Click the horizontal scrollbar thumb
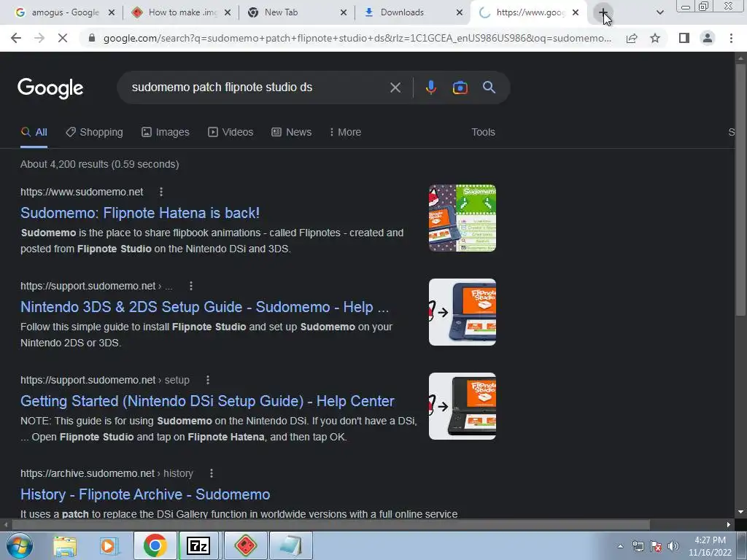The image size is (747, 560). click(x=330, y=525)
